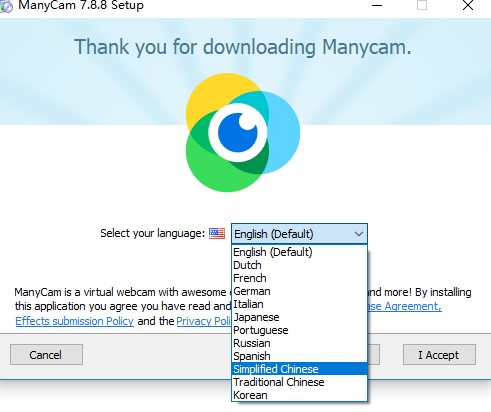Choose Spanish language option
Viewport: 491px width, 412px height.
pyautogui.click(x=299, y=356)
